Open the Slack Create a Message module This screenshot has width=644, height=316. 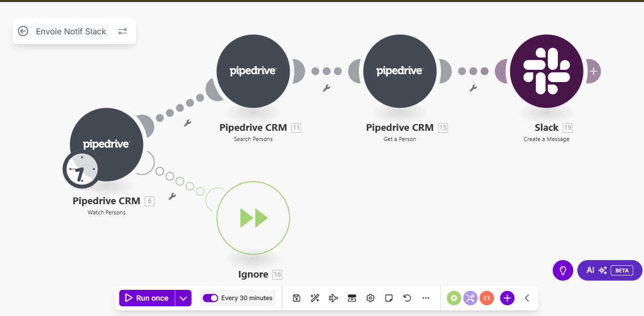coord(547,71)
